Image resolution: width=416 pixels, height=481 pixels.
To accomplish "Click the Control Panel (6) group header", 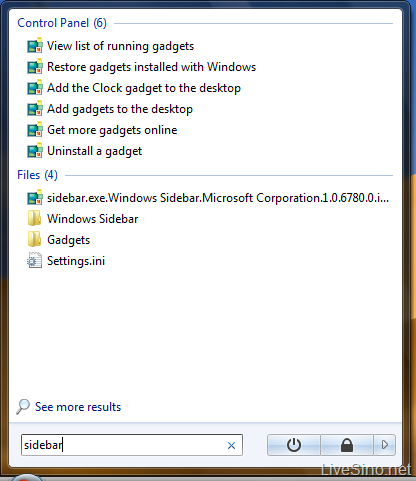I will pos(62,23).
